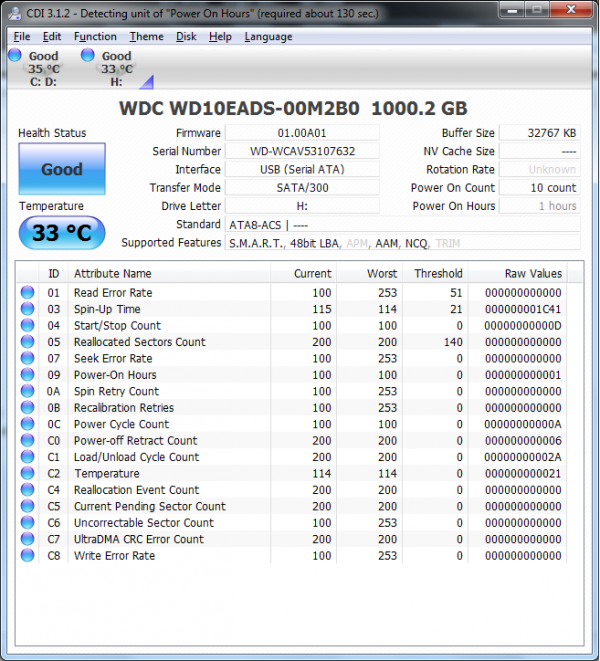Close the CDI window
The width and height of the screenshot is (600, 661).
571,10
